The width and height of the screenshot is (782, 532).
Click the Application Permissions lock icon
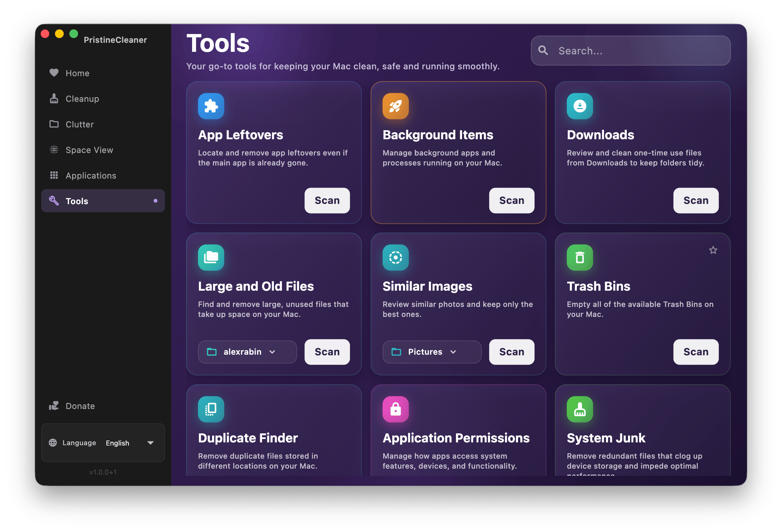point(395,409)
